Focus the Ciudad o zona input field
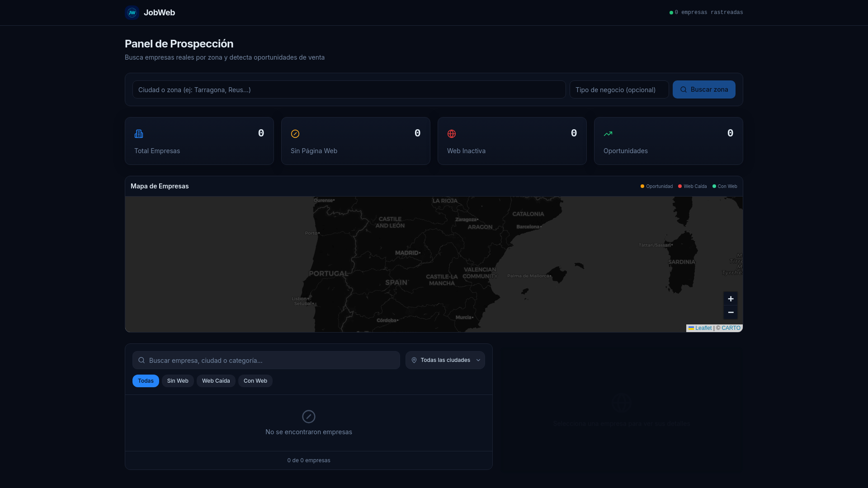 (349, 89)
